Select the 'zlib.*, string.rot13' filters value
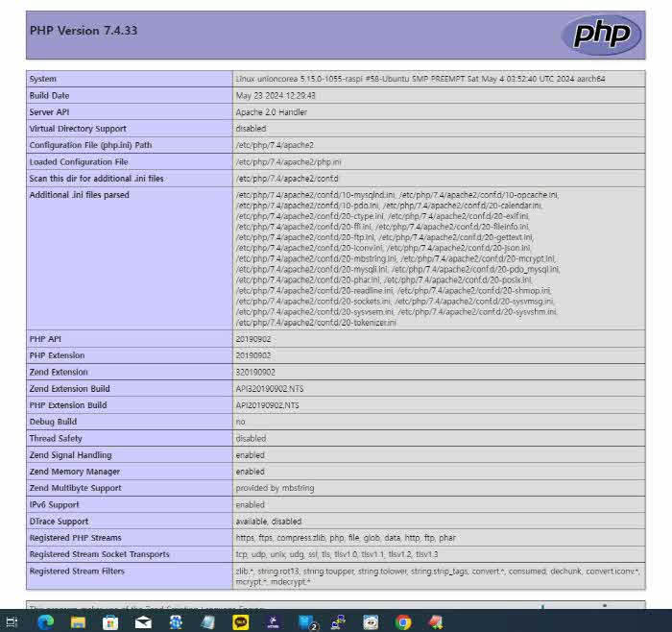 (x=438, y=576)
